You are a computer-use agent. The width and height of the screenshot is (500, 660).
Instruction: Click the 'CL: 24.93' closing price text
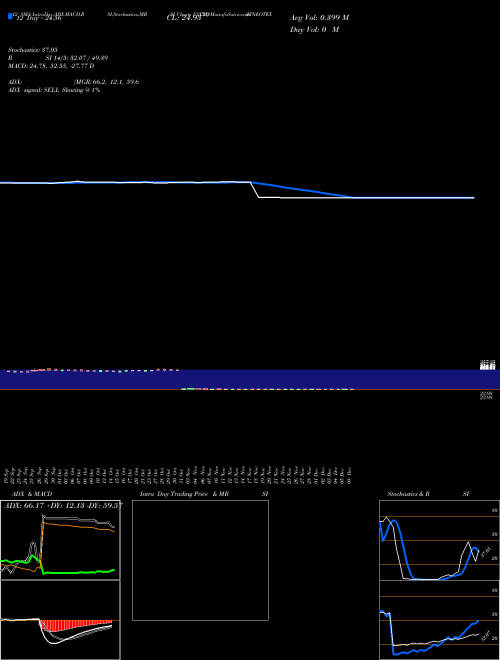click(x=184, y=18)
